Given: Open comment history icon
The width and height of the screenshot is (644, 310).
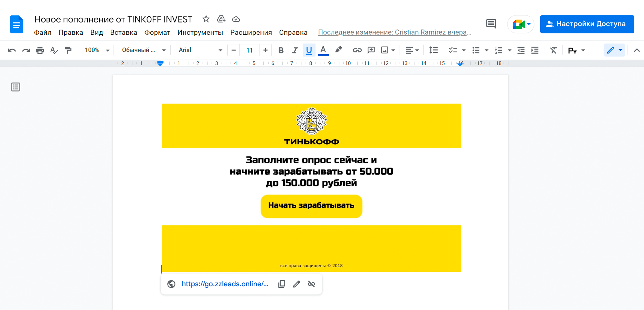Looking at the screenshot, I should pos(491,24).
